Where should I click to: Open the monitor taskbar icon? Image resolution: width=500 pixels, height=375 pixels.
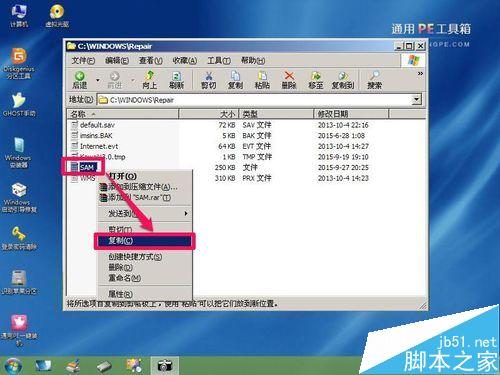[43, 366]
